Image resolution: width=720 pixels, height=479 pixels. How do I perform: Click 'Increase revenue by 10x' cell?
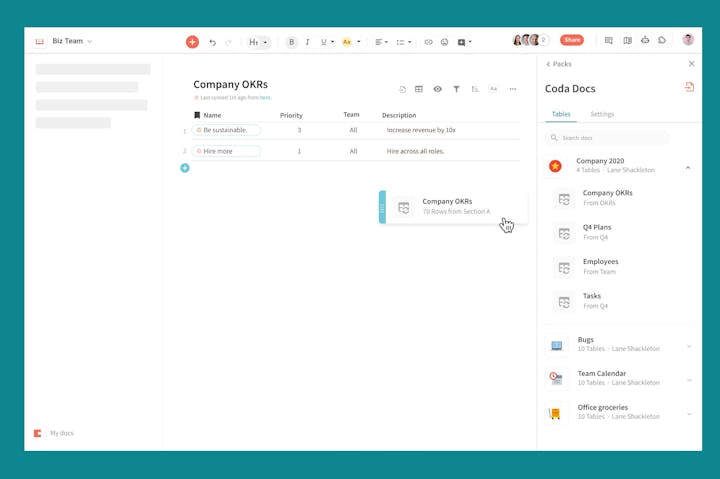point(421,130)
